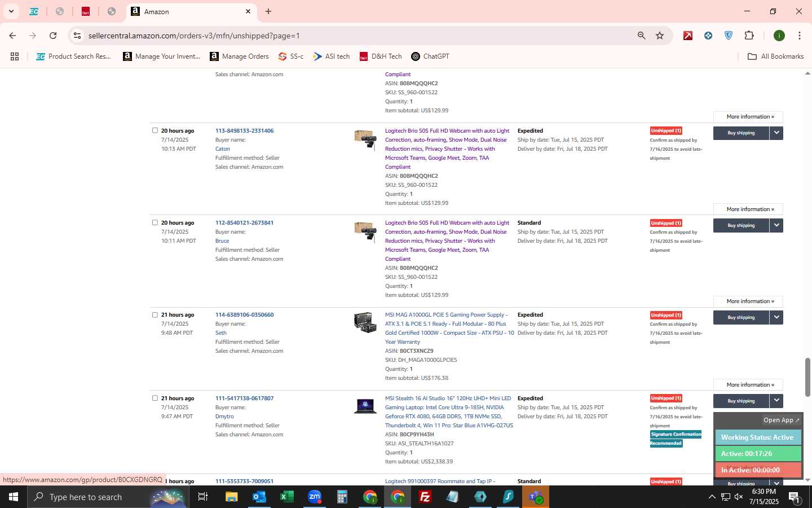This screenshot has width=812, height=508.
Task: Open Manage Your Invent... bookmark
Action: point(162,56)
